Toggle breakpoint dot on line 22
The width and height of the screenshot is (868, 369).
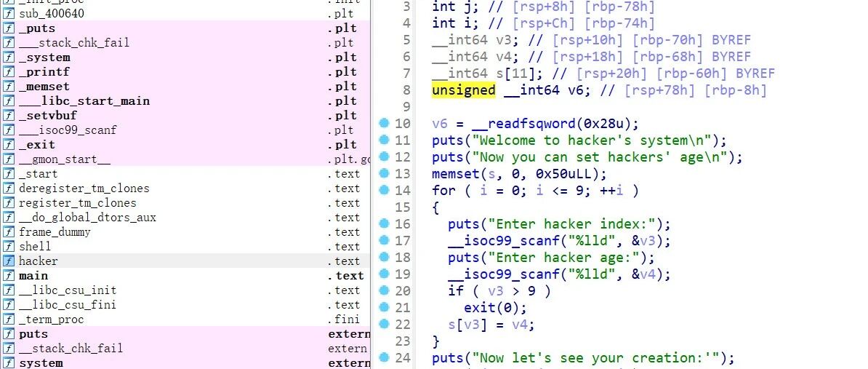coord(384,324)
